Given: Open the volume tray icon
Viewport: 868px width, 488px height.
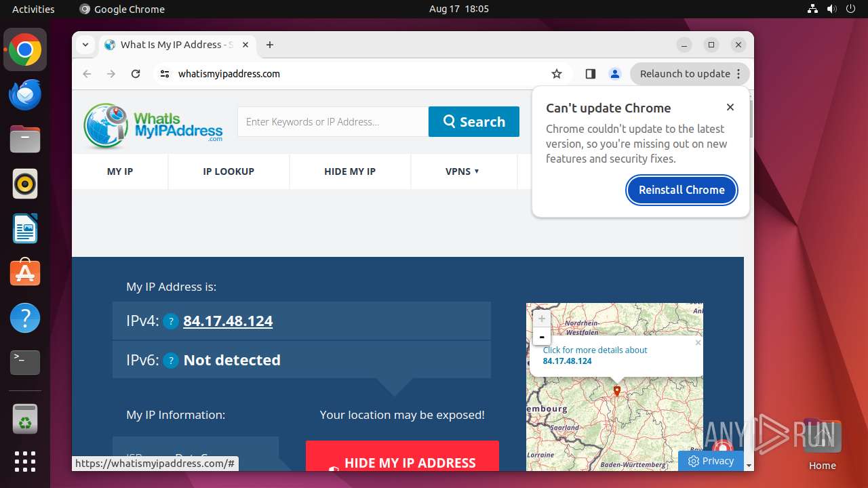Looking at the screenshot, I should pyautogui.click(x=832, y=9).
